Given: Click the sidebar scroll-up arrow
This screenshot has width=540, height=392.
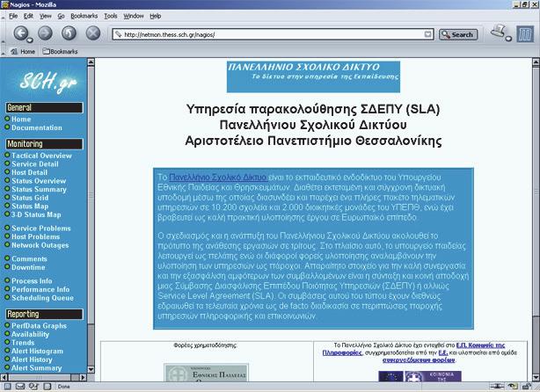Looking at the screenshot, I should [x=91, y=62].
